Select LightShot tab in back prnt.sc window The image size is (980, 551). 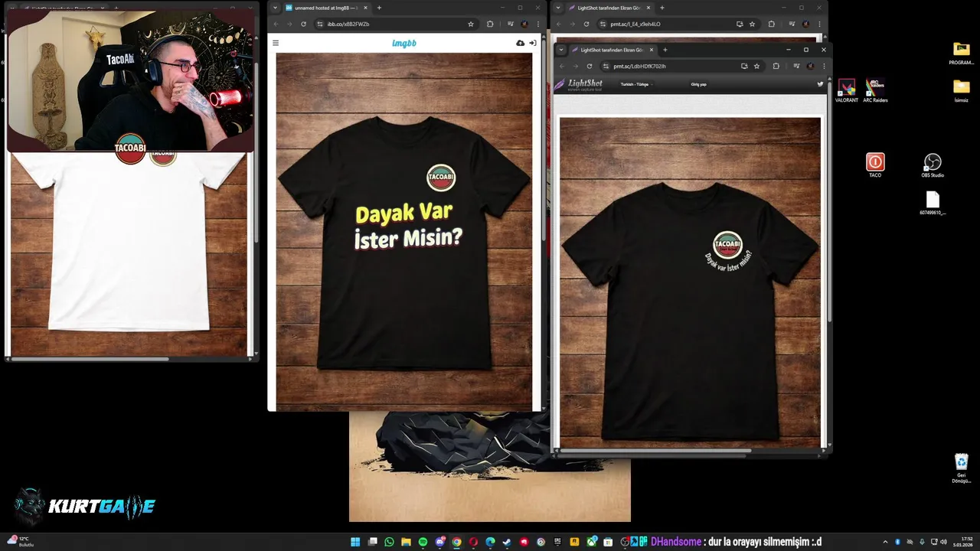pos(609,8)
